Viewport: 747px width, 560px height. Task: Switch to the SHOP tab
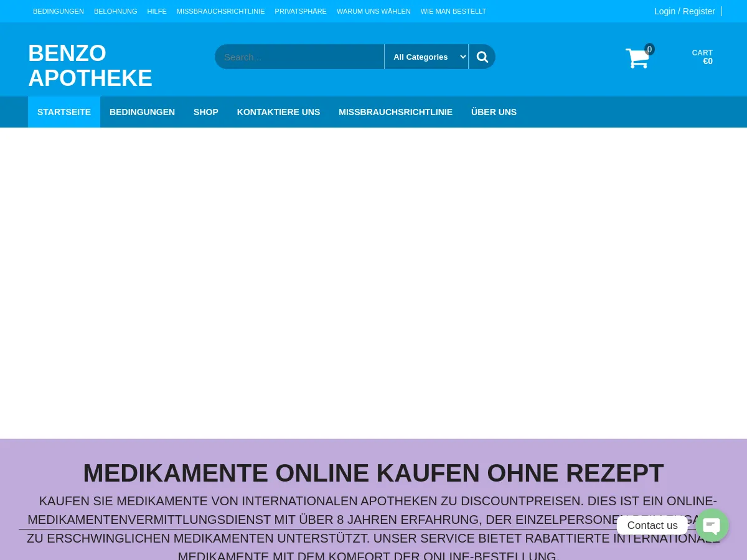pos(205,112)
